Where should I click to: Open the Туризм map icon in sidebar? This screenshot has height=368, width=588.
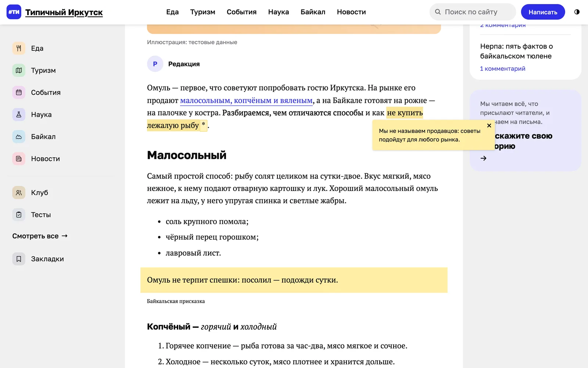19,70
